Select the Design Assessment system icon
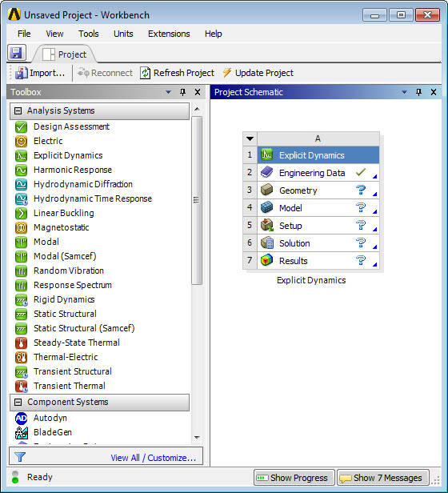This screenshot has width=448, height=493. [21, 126]
